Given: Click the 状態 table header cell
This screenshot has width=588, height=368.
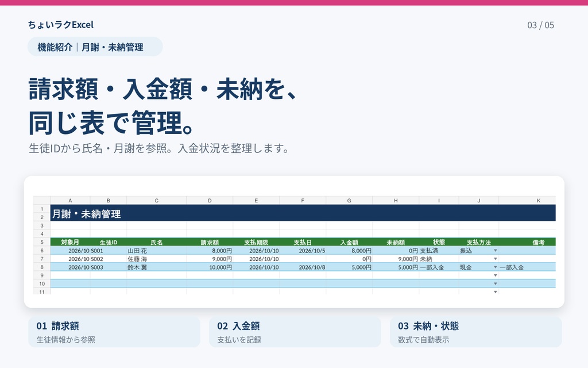Looking at the screenshot, I should [439, 242].
